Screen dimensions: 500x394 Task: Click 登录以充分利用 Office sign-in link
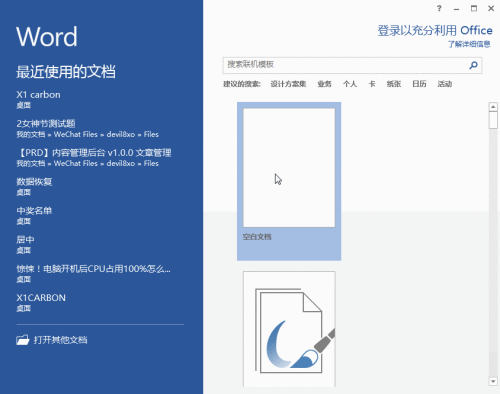click(435, 31)
